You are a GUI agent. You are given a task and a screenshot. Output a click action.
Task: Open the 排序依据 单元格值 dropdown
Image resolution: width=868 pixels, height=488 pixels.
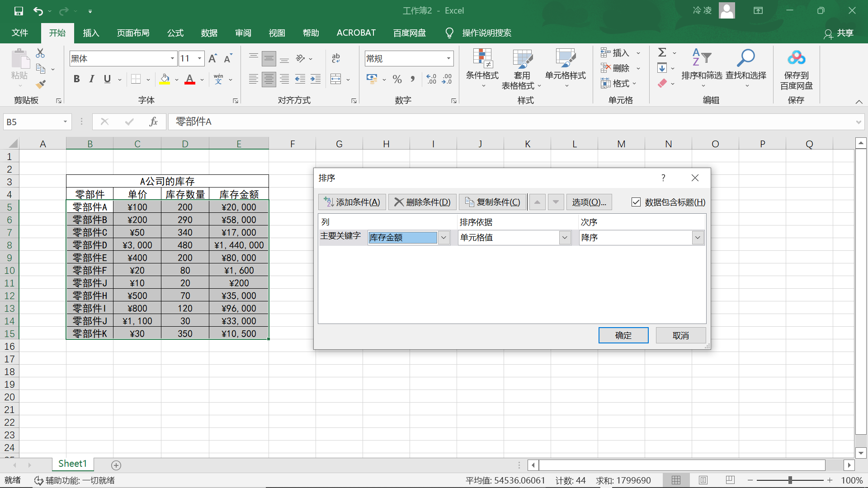565,237
